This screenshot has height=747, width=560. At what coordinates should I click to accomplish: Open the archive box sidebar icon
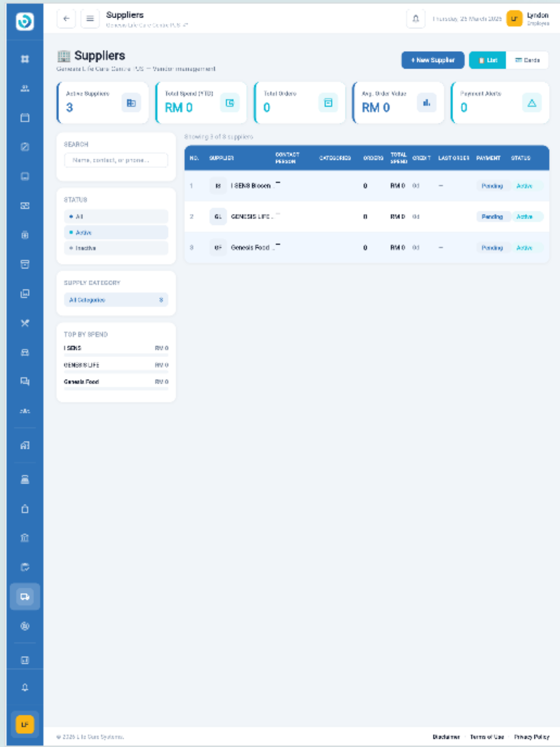pos(25,264)
